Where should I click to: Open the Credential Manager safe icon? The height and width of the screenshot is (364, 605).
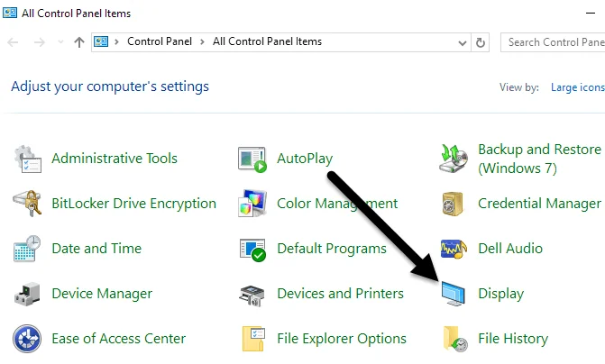[454, 204]
